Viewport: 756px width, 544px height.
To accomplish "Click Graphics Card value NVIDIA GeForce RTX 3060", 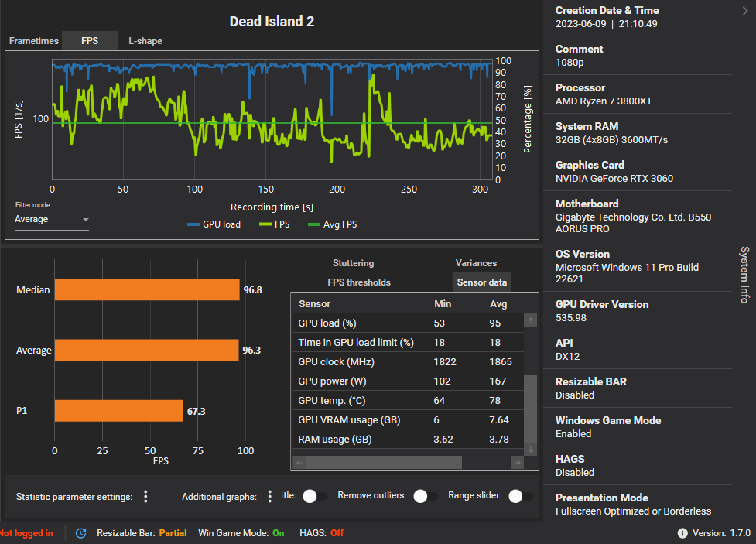I will click(614, 179).
